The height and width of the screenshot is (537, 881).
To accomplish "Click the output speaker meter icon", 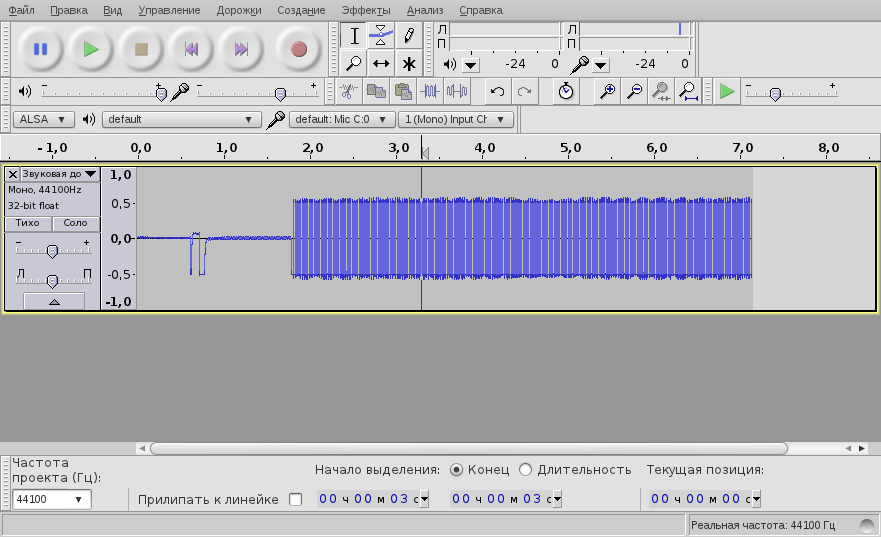I will [449, 65].
